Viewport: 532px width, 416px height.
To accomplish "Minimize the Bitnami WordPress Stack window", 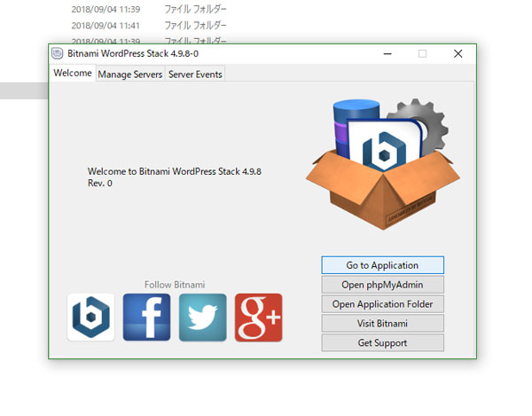I will point(387,53).
